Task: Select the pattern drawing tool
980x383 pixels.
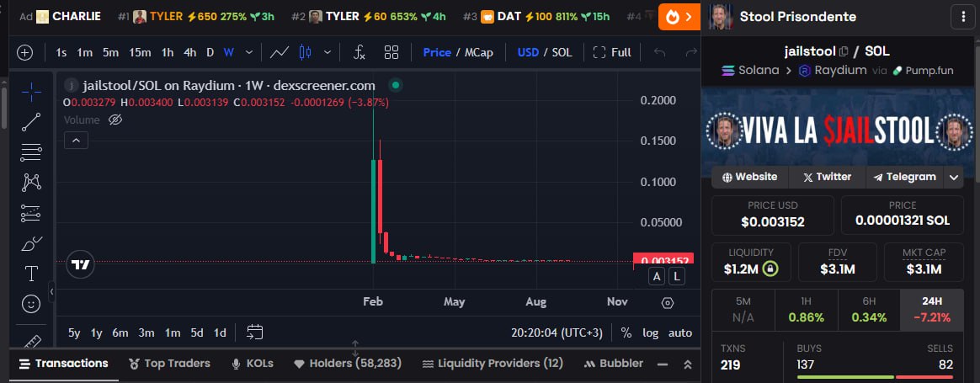Action: (31, 183)
